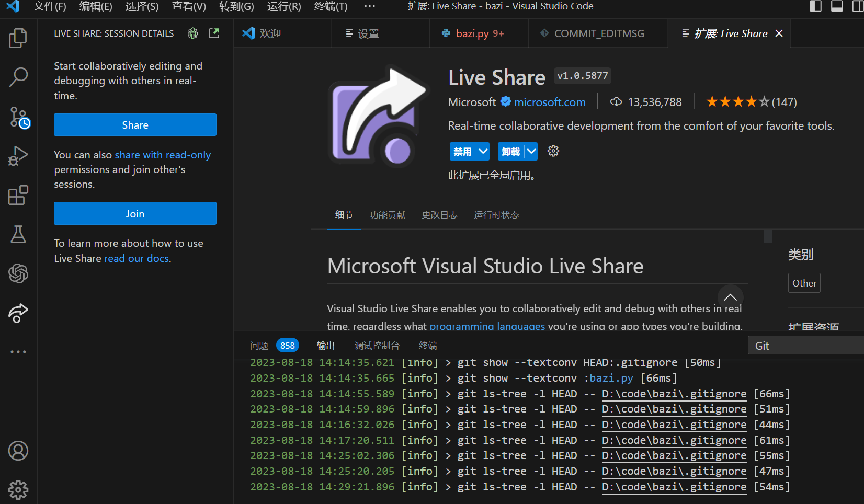Click the 卸载 uninstall button
Image resolution: width=864 pixels, height=504 pixels.
point(511,152)
